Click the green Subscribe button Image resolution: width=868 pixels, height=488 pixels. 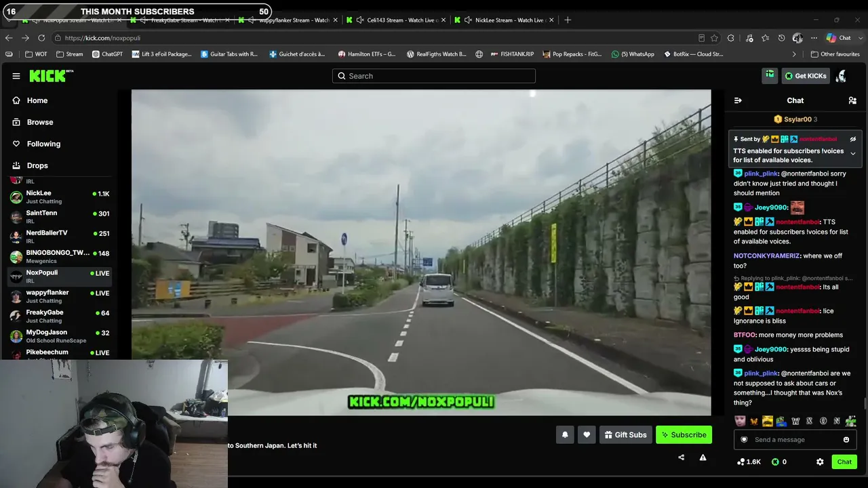point(684,435)
